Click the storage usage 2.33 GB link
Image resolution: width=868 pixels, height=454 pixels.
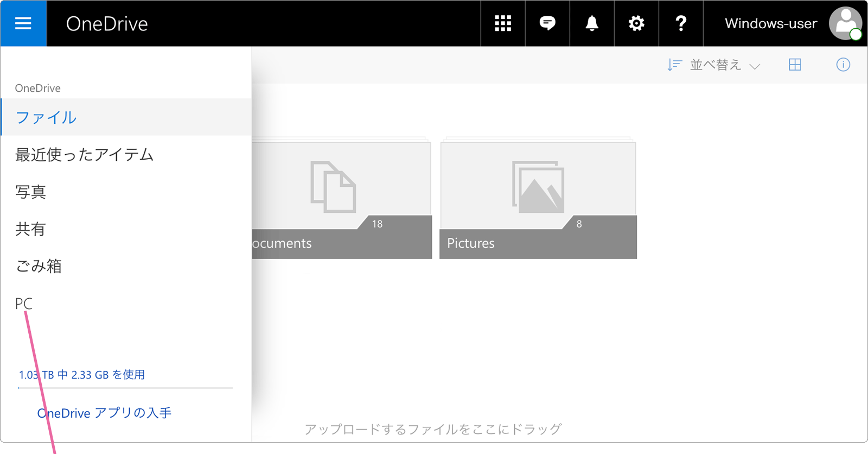pos(82,375)
